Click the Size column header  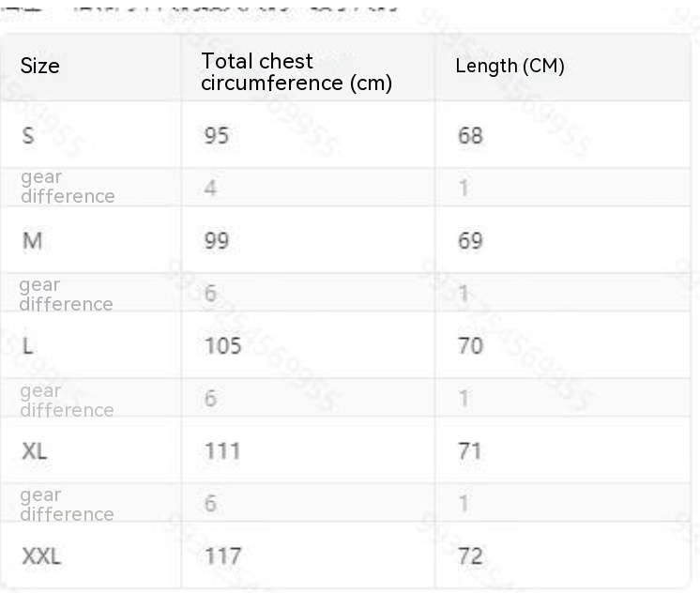tap(40, 66)
